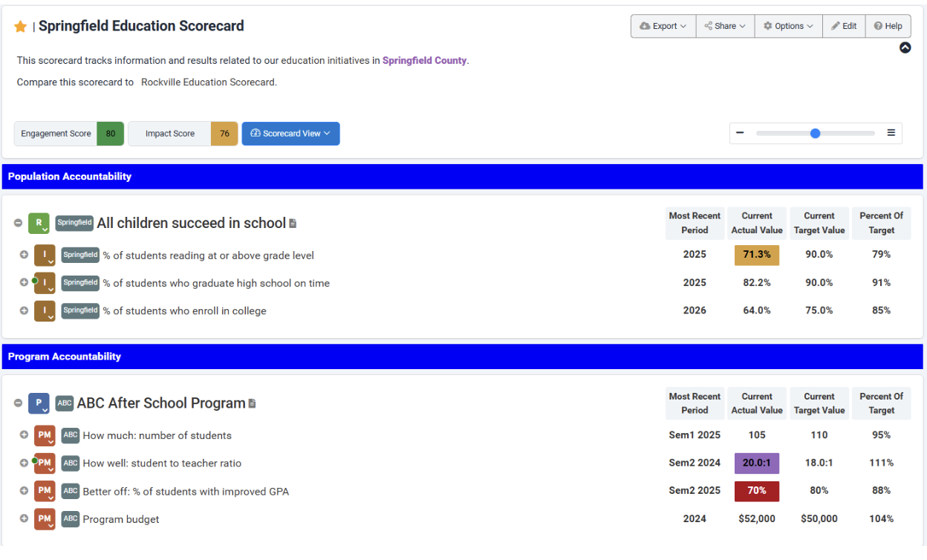Click the Edit button
This screenshot has width=927, height=560.
click(844, 26)
